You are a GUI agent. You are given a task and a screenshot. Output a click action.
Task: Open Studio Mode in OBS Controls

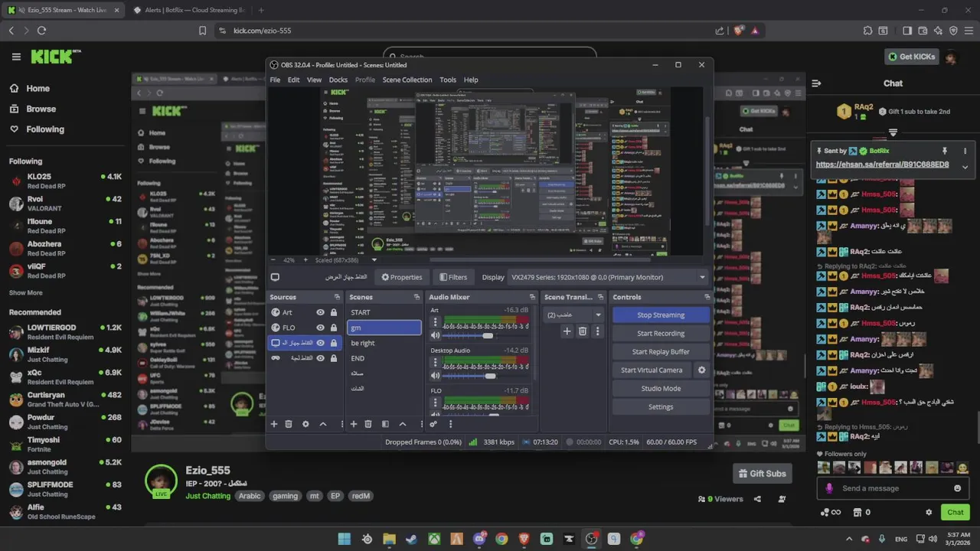661,388
